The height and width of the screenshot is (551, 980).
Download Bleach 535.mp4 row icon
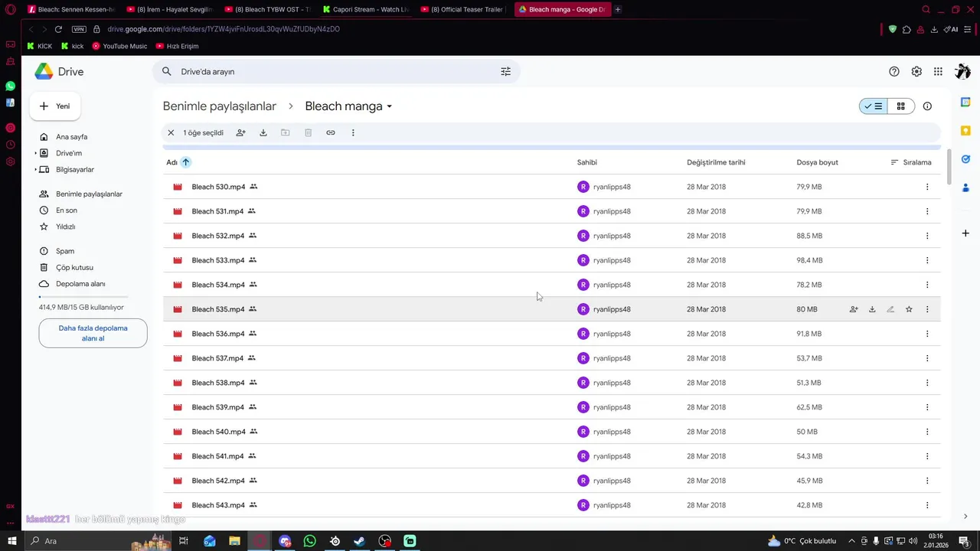point(872,309)
